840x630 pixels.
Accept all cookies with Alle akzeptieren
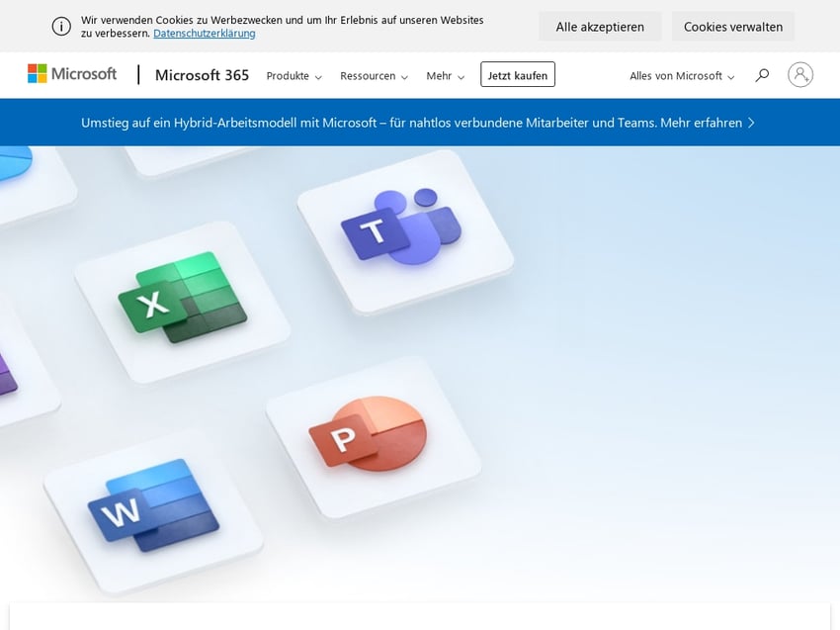pyautogui.click(x=600, y=27)
